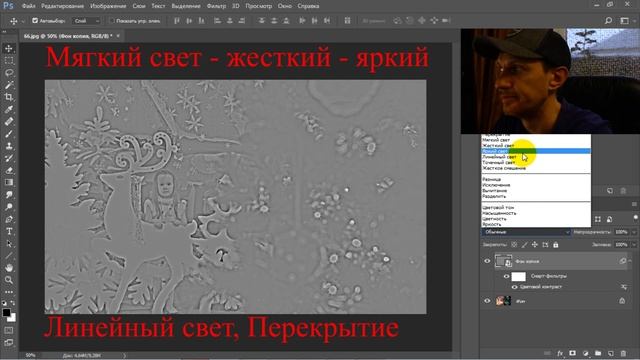The height and width of the screenshot is (360, 640).
Task: Select the smart filters mask thumbnail
Action: pyautogui.click(x=518, y=276)
